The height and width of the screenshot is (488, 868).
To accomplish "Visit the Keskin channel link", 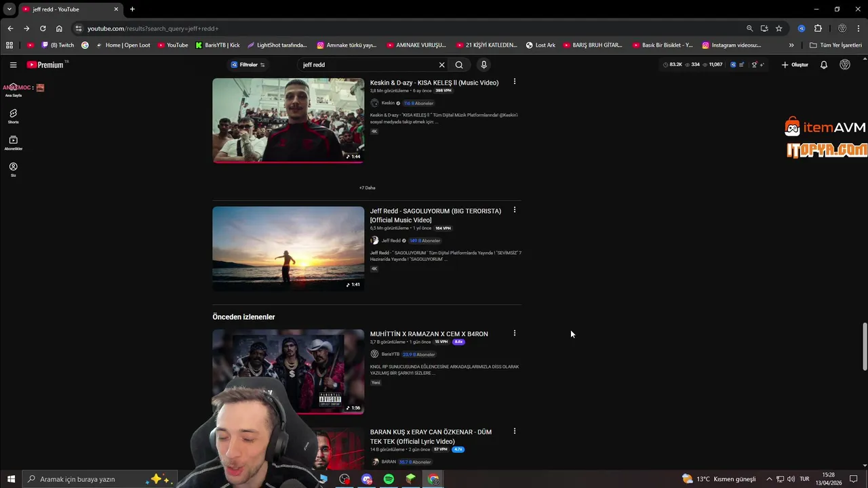I will coord(388,103).
